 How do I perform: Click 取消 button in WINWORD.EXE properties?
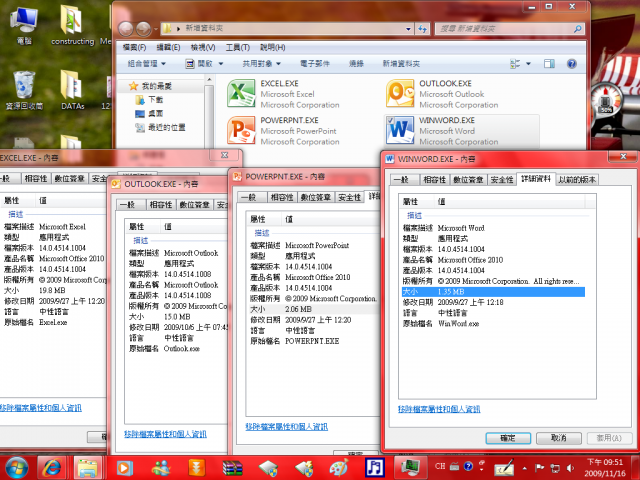558,438
